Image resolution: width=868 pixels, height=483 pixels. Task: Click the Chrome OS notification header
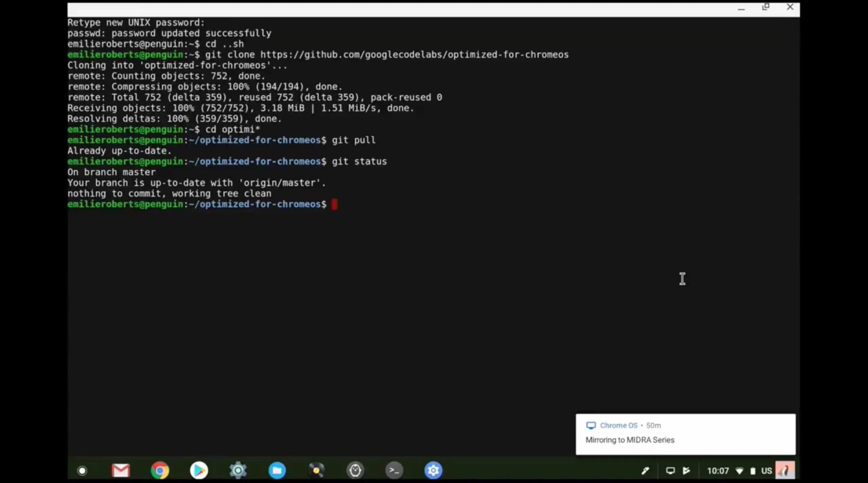(x=618, y=425)
